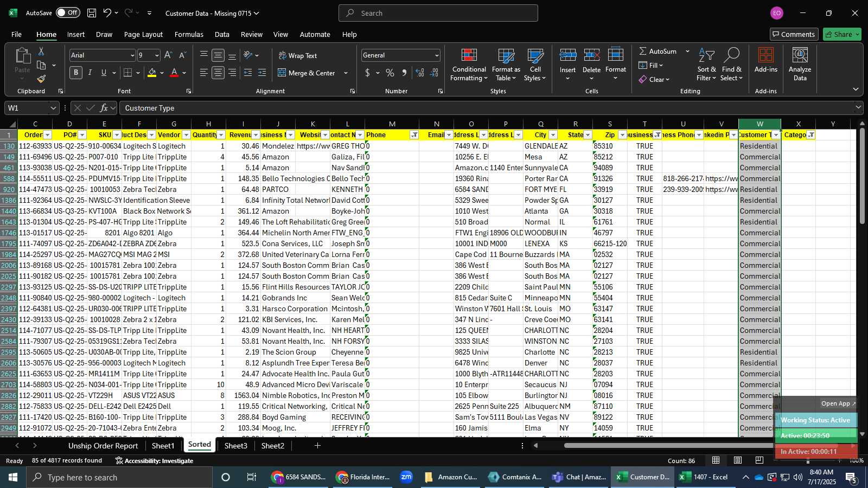Click the horizontal scrollbar thumb
Image resolution: width=868 pixels, height=488 pixels.
tap(701, 446)
